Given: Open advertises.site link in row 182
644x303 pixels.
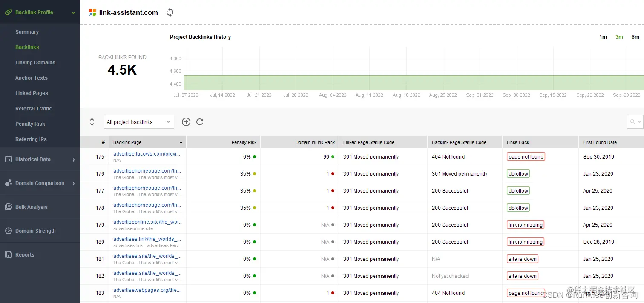Looking at the screenshot, I should click(147, 273).
